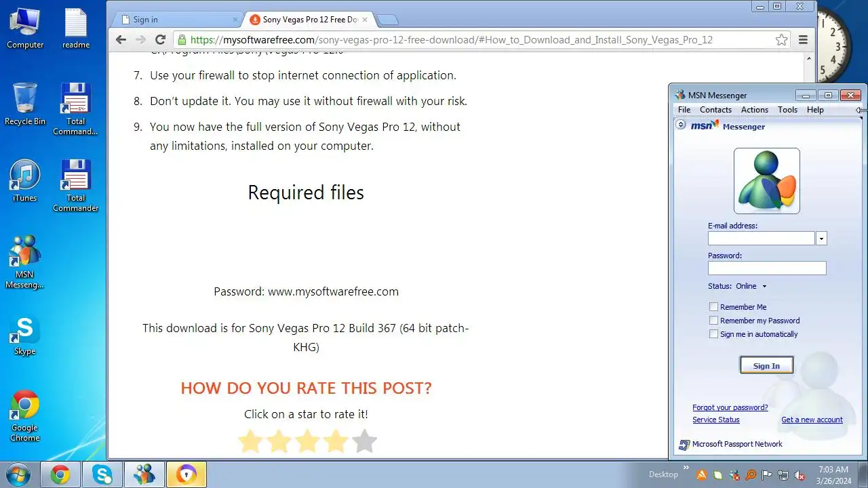Check Sign me in automatically
The height and width of the screenshot is (488, 868).
pos(713,334)
